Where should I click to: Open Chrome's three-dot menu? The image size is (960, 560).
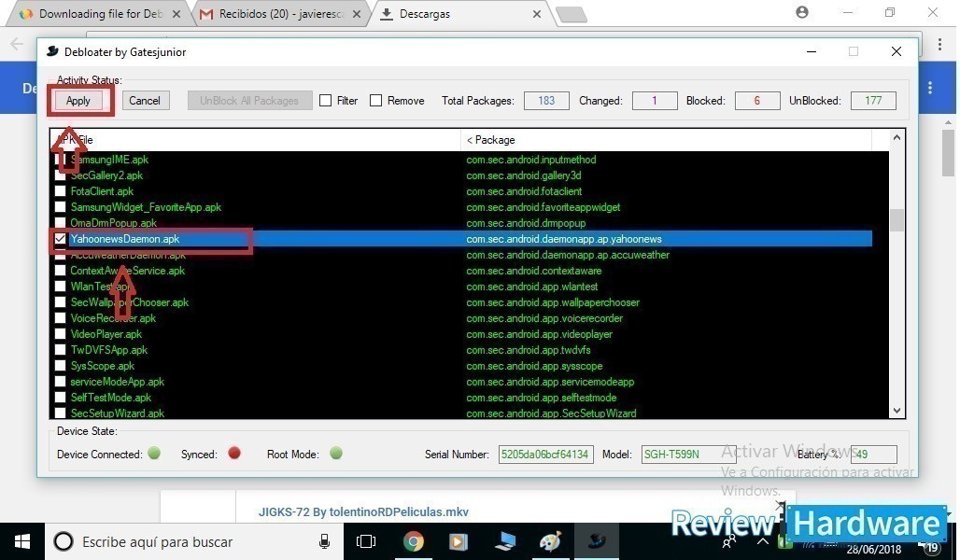coord(939,44)
